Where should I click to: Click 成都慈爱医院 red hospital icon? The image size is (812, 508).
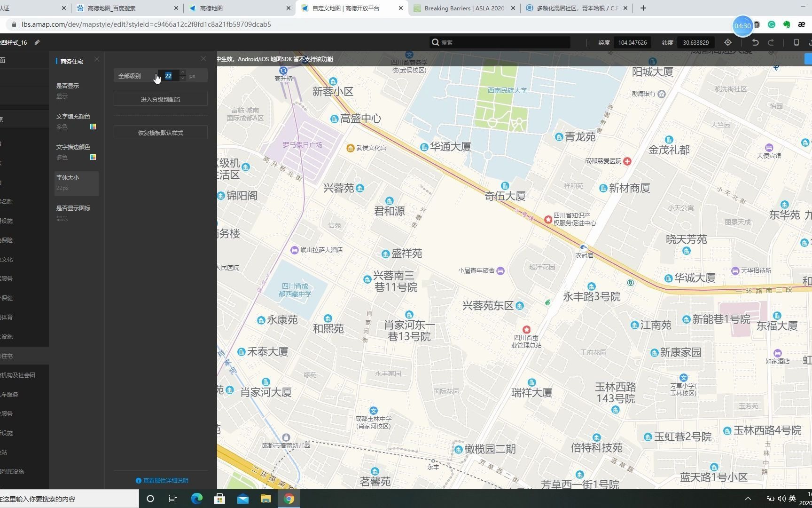click(x=627, y=161)
